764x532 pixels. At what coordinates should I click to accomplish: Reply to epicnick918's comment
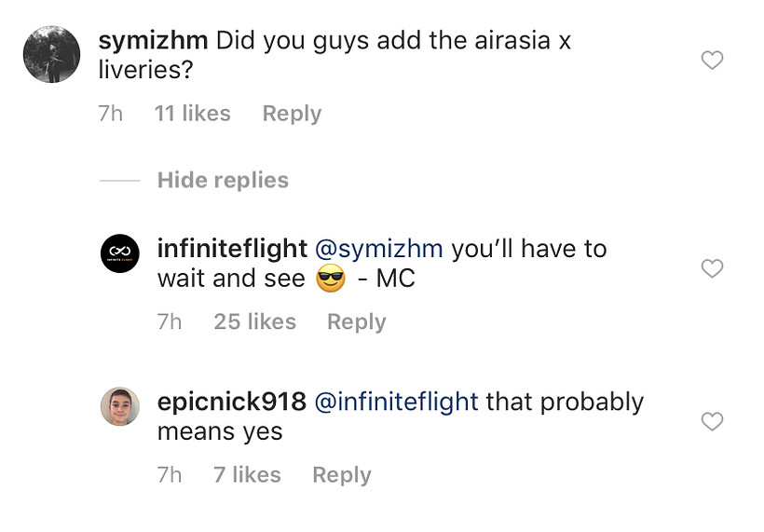click(341, 474)
